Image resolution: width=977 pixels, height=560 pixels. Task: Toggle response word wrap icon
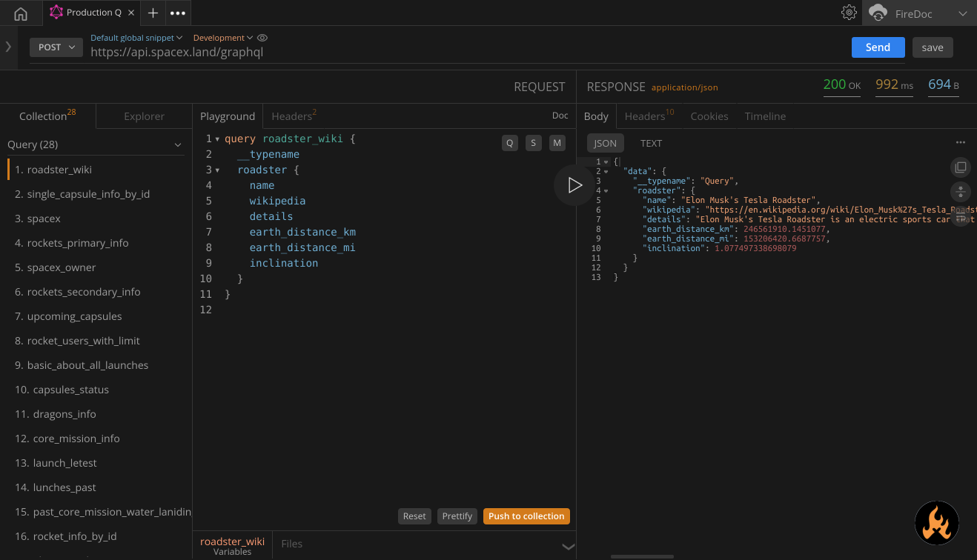click(x=961, y=217)
